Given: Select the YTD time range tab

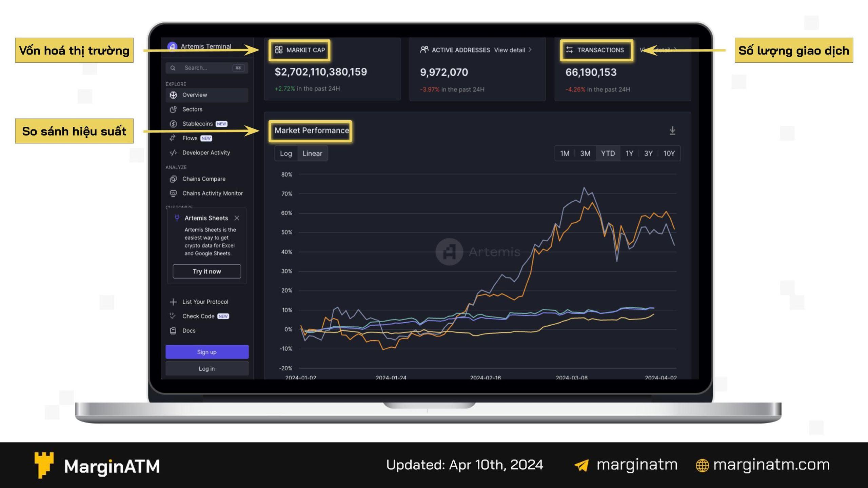Looking at the screenshot, I should (x=607, y=153).
